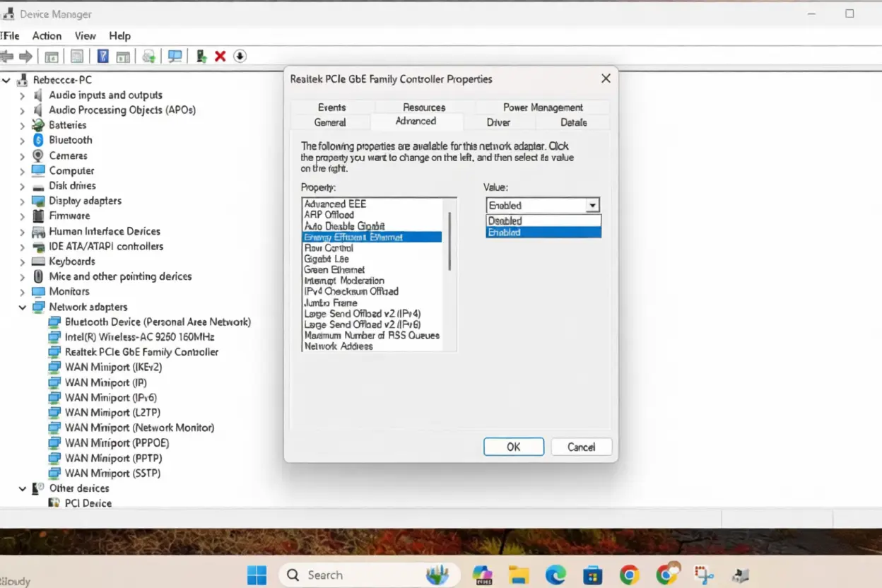Expand the Disk drives node
Screen dimensions: 882x588
[x=22, y=186]
